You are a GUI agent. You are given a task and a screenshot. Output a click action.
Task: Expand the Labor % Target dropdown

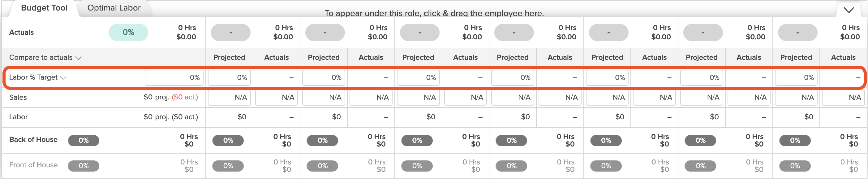pyautogui.click(x=37, y=77)
